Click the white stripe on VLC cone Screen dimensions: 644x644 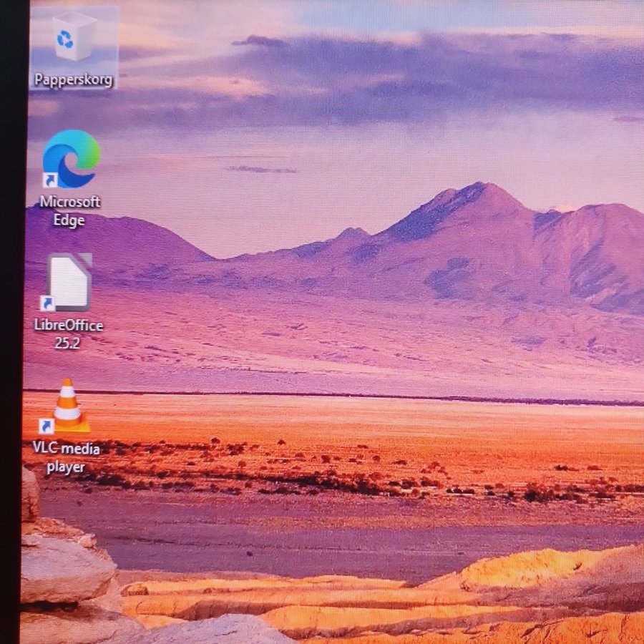(67, 412)
